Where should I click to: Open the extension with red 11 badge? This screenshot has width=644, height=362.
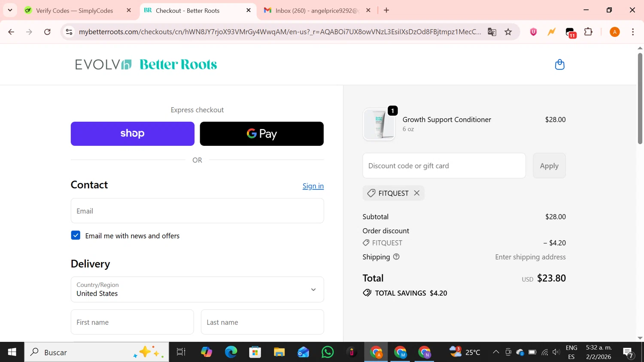point(571,33)
